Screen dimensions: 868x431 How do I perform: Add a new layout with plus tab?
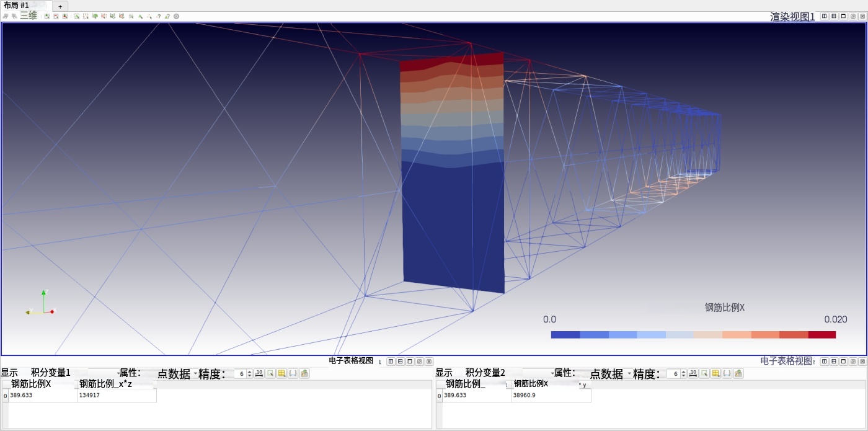pos(60,6)
